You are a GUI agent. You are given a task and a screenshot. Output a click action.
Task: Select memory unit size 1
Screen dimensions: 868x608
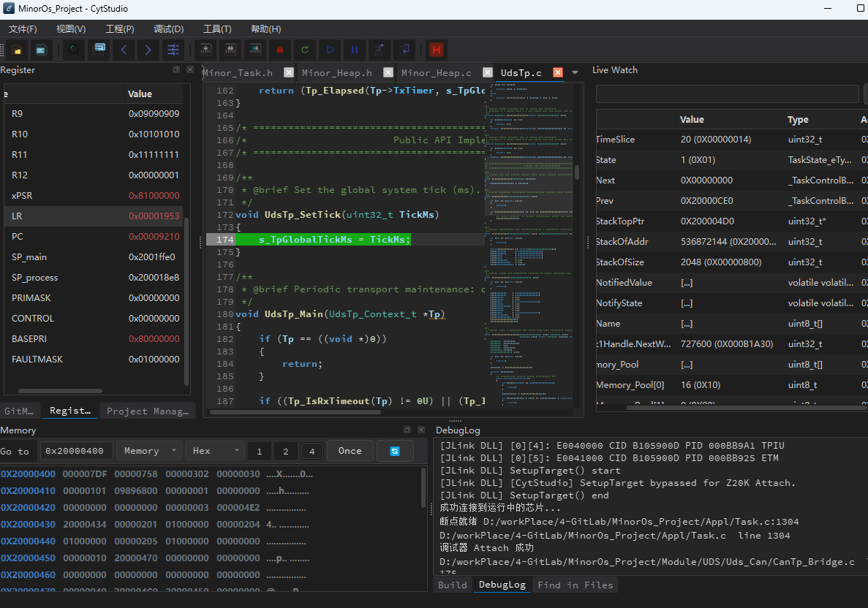tap(259, 452)
